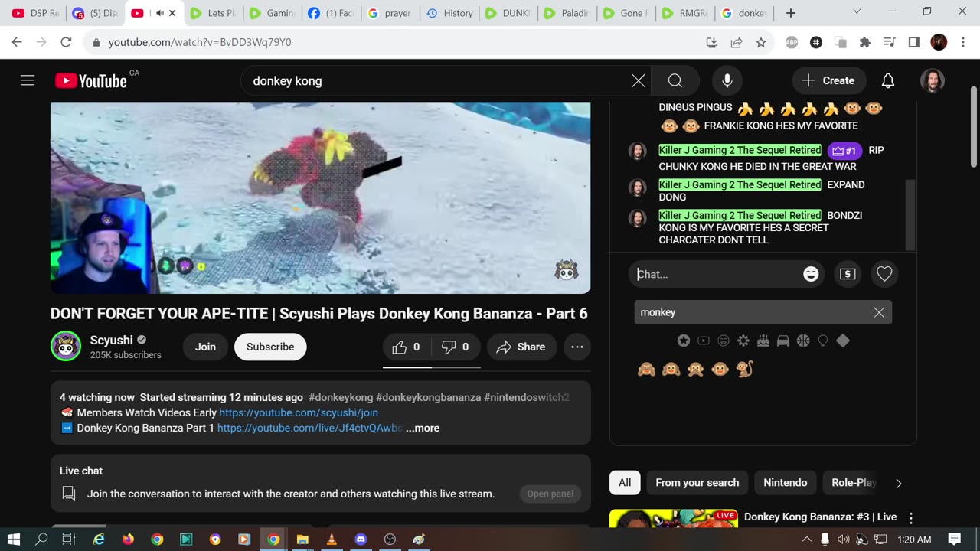Select the All filter chip
The height and width of the screenshot is (551, 980).
click(625, 482)
